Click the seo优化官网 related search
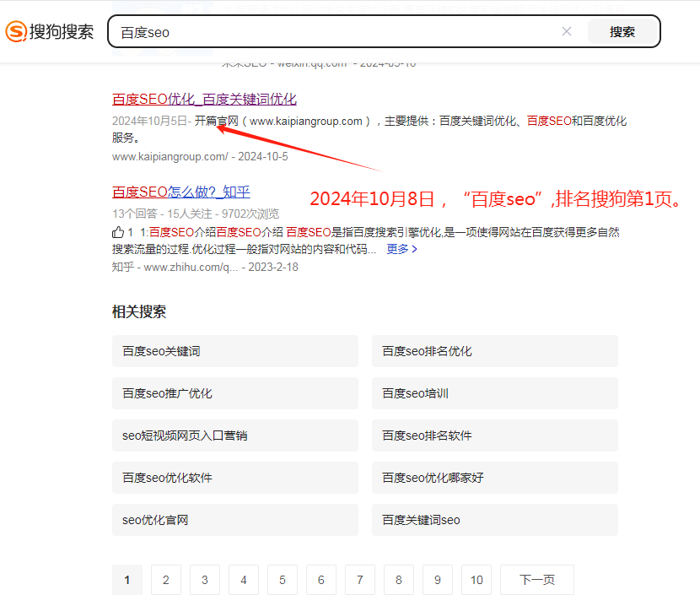700x606 pixels. point(234,520)
